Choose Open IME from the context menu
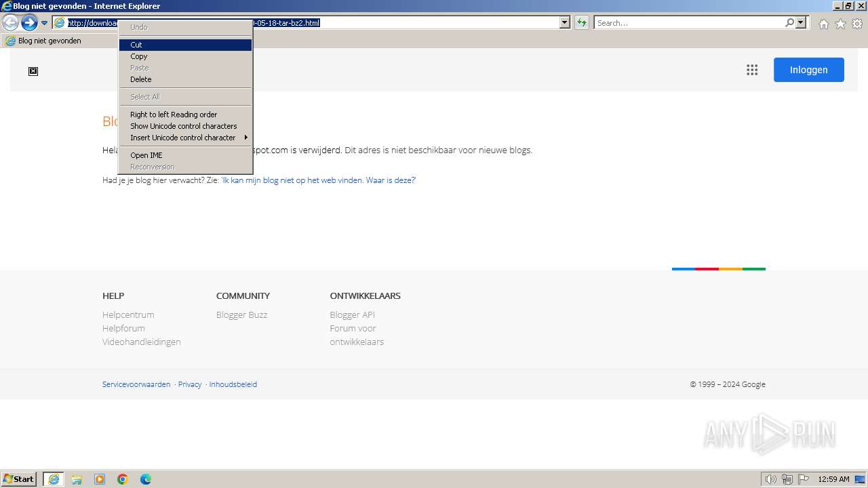Viewport: 868px width, 488px height. pos(185,155)
